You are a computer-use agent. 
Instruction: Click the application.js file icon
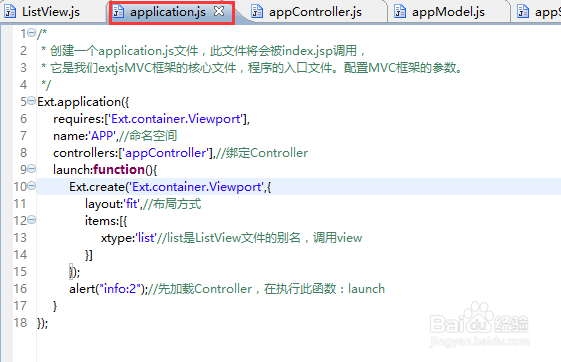(x=118, y=12)
